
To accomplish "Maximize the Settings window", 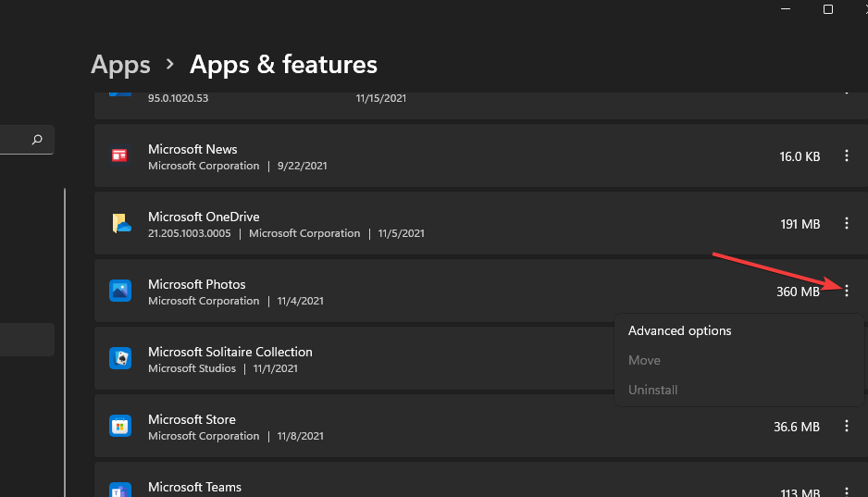I will coord(828,9).
